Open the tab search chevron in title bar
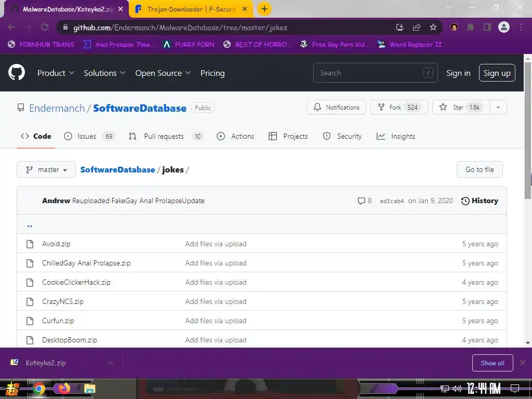This screenshot has width=532, height=399. pos(448,7)
